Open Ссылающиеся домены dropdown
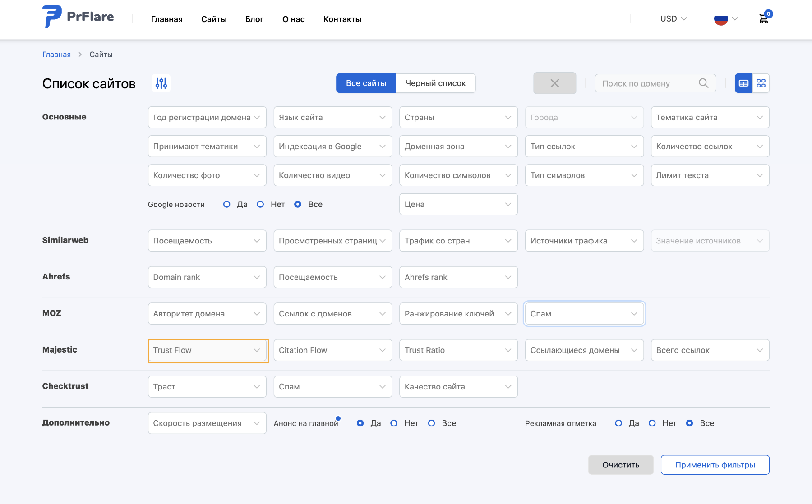 [584, 350]
